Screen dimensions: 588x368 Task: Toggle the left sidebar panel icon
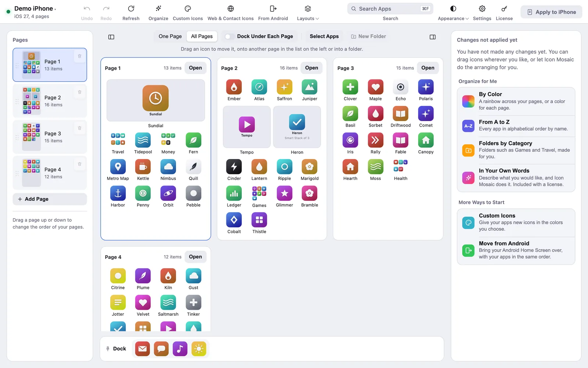coord(111,37)
